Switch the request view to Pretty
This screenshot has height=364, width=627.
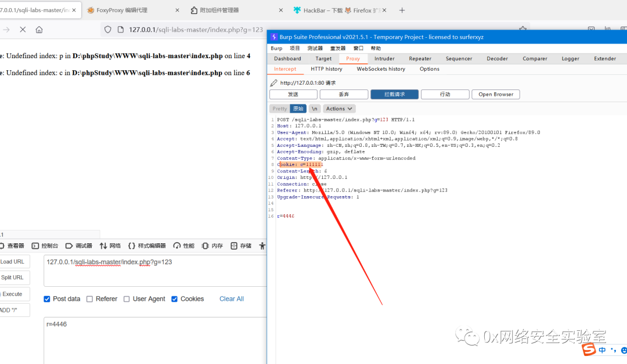pos(279,109)
